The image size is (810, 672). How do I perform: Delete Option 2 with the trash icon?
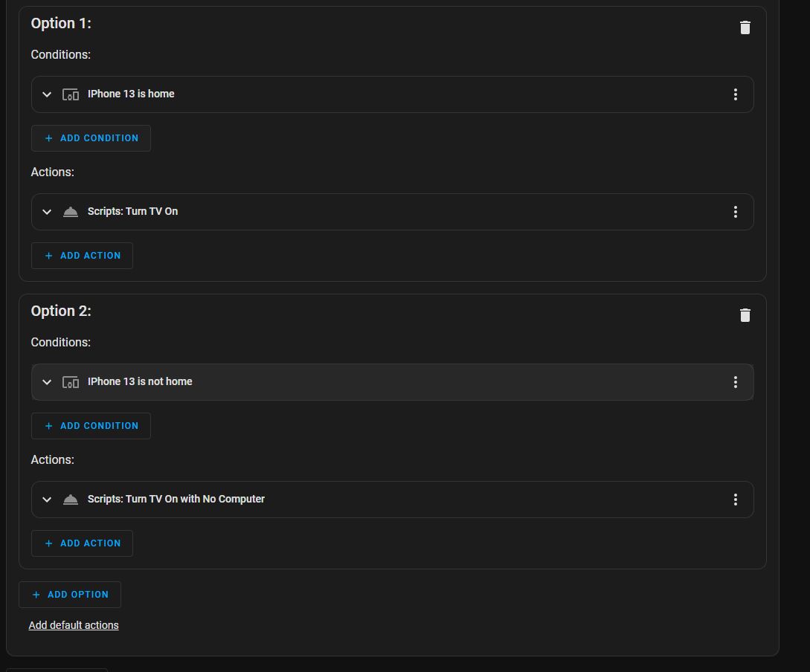[x=745, y=315]
